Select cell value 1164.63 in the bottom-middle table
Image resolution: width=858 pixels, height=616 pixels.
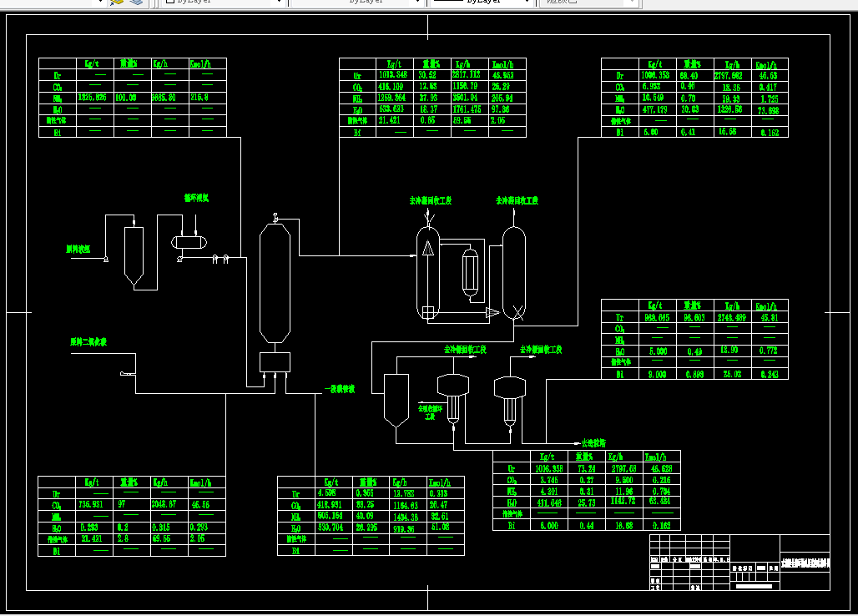(406, 506)
